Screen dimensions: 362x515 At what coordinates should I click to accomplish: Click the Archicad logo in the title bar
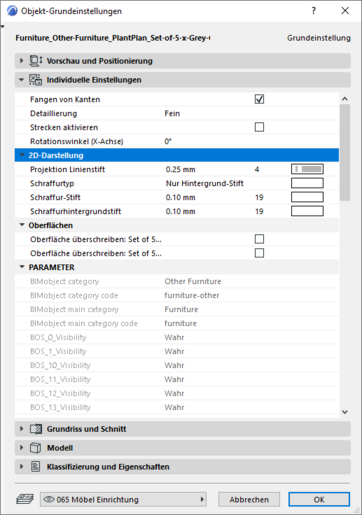12,11
